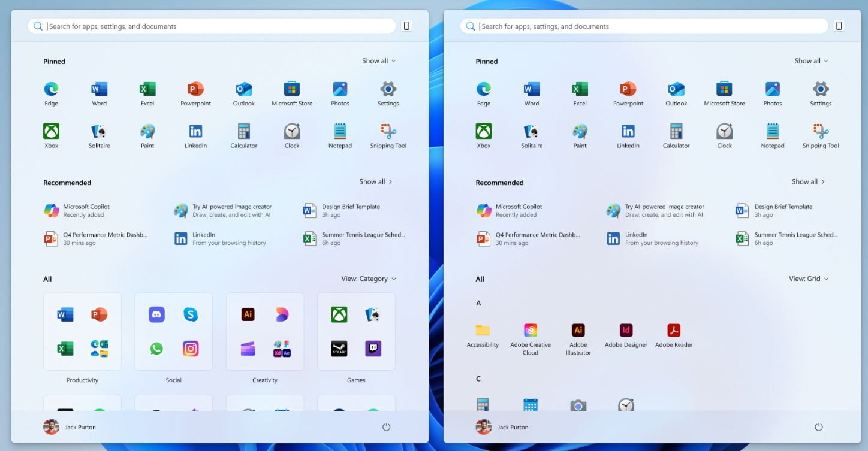Open Paint in left Pinned apps

(147, 135)
